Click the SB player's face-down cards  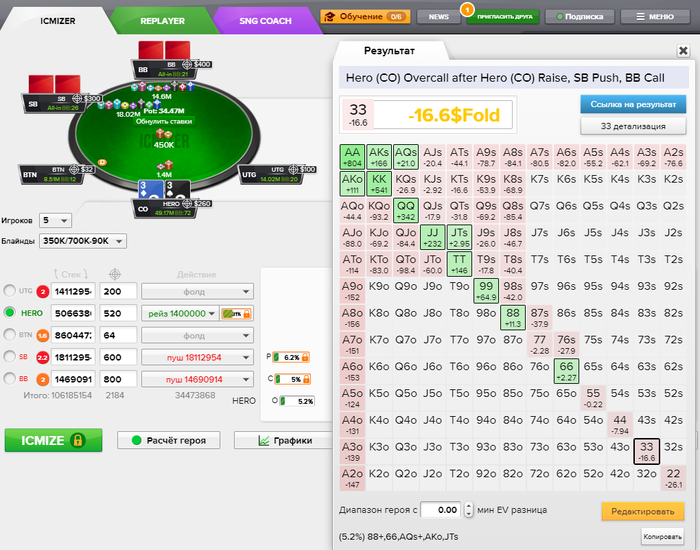(54, 84)
